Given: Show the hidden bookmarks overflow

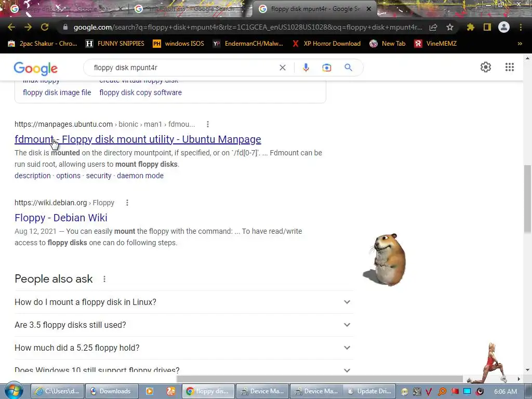Looking at the screenshot, I should click(520, 44).
